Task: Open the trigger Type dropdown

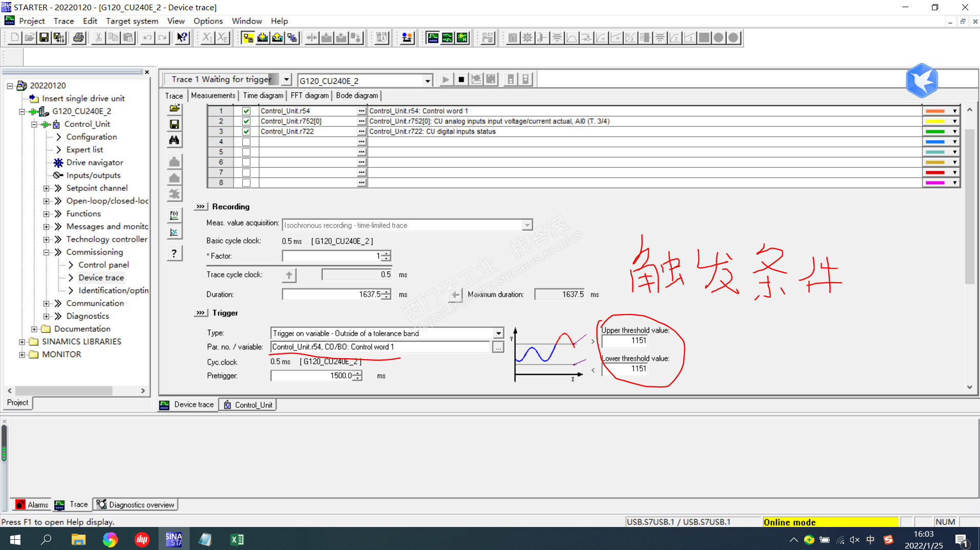Action: point(498,333)
